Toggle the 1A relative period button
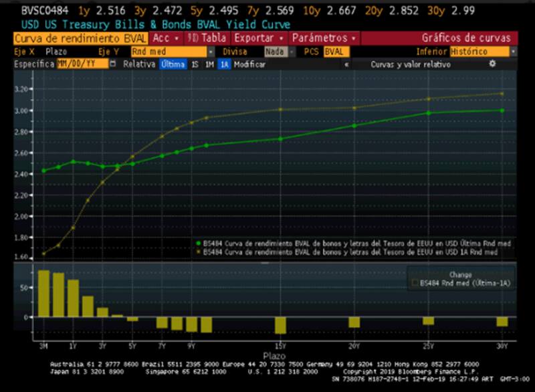Image resolution: width=535 pixels, height=392 pixels. click(x=224, y=65)
